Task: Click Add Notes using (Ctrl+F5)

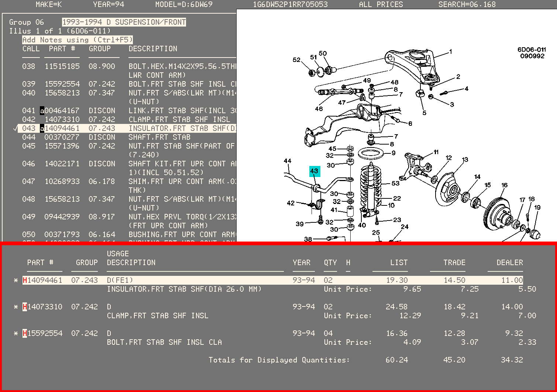Action: tap(77, 40)
